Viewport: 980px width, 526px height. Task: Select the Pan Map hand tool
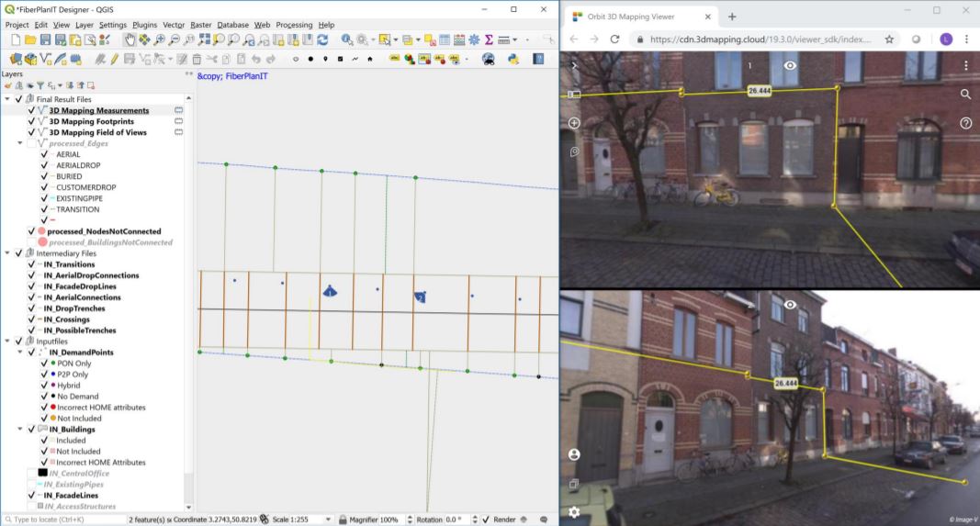130,39
